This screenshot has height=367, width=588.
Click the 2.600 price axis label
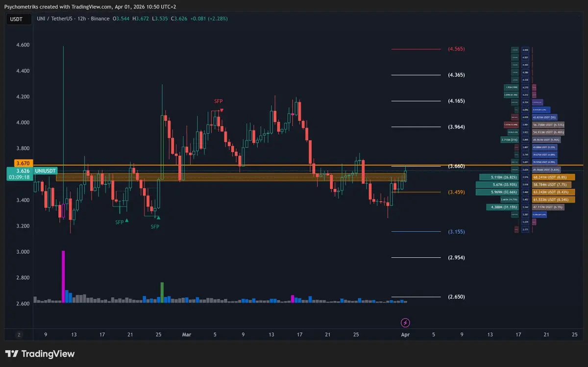pyautogui.click(x=23, y=304)
